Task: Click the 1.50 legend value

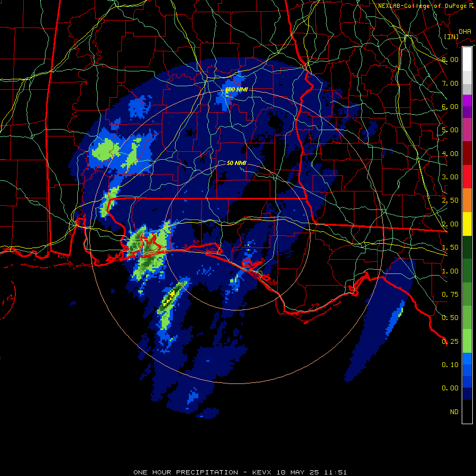Action: pos(450,248)
